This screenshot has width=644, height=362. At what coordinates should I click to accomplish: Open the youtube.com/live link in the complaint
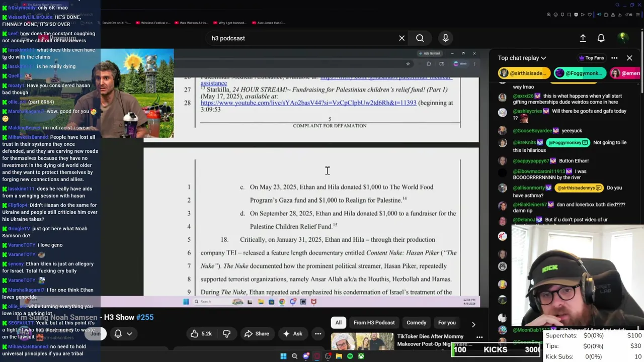308,103
